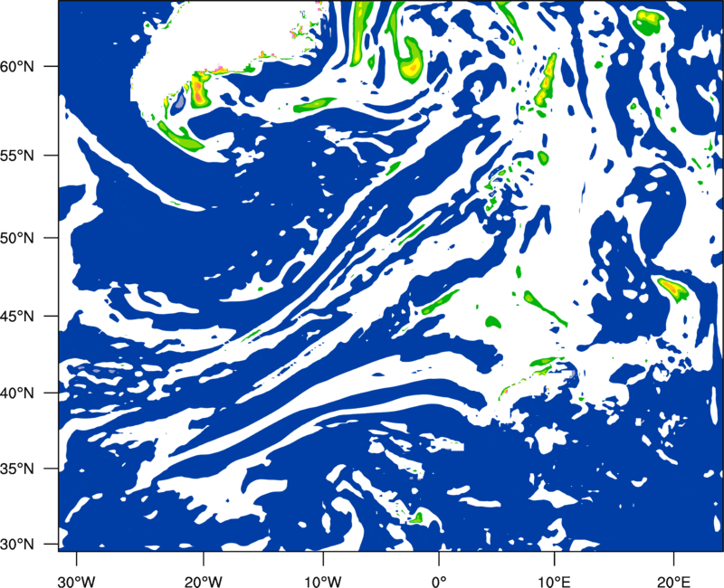
Task: Click the 20°E longitude label
Action: coord(673,581)
